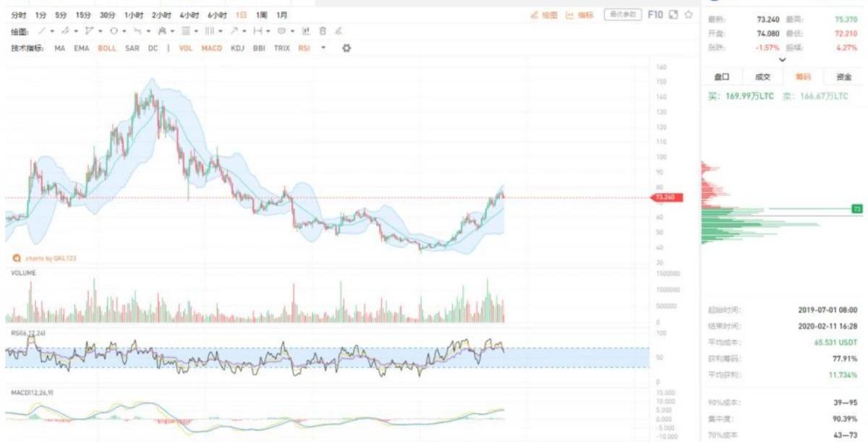Select the arrow drawing tool
868x442 pixels.
(234, 31)
